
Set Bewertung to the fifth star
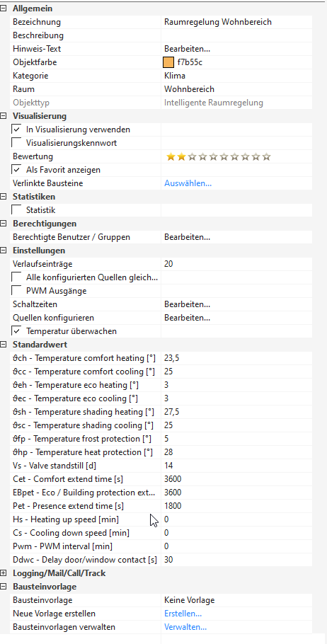(213, 156)
